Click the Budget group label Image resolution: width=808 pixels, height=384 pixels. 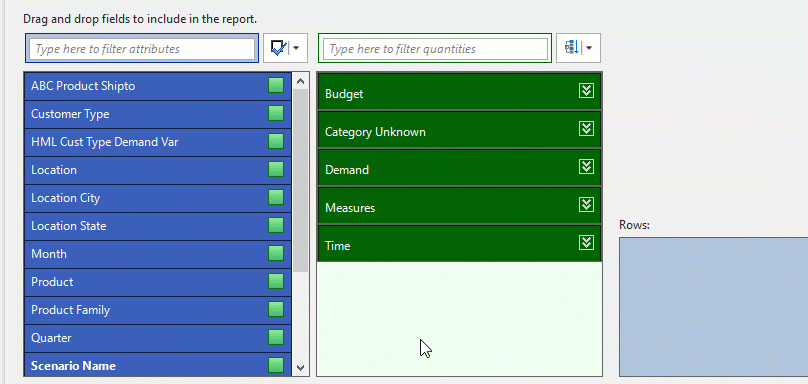tap(344, 94)
